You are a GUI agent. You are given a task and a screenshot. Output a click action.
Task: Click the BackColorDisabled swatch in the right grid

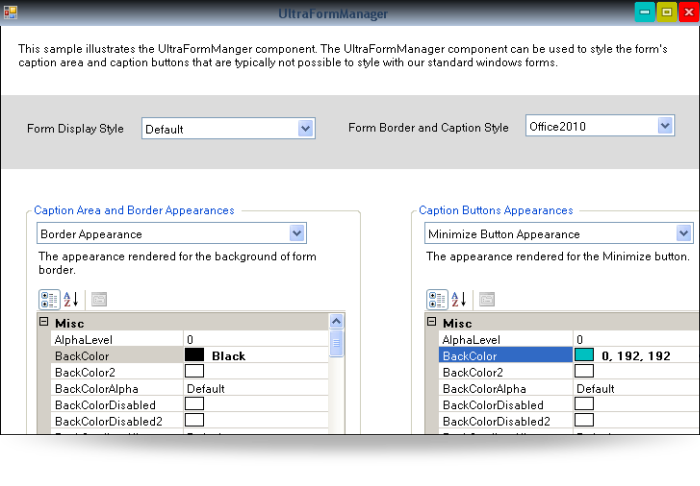coord(584,404)
